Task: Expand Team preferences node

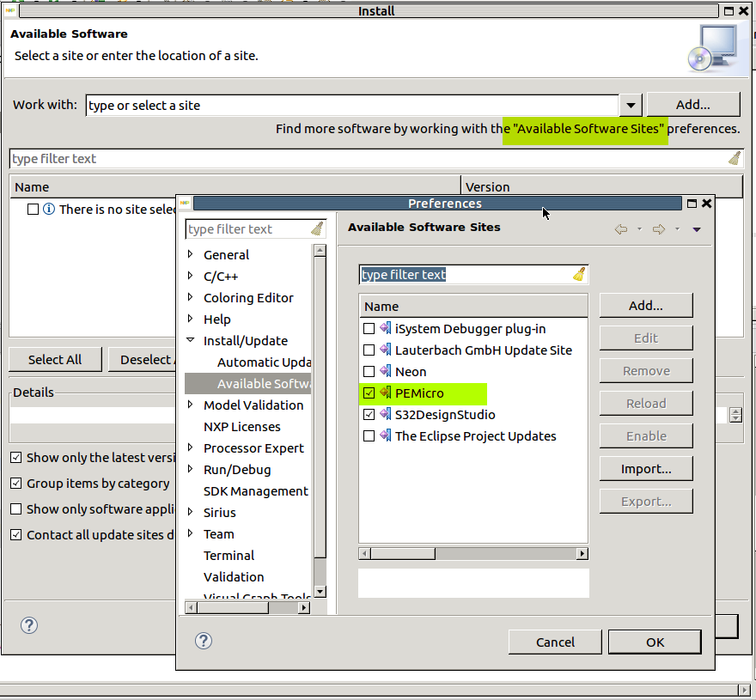Action: point(191,533)
